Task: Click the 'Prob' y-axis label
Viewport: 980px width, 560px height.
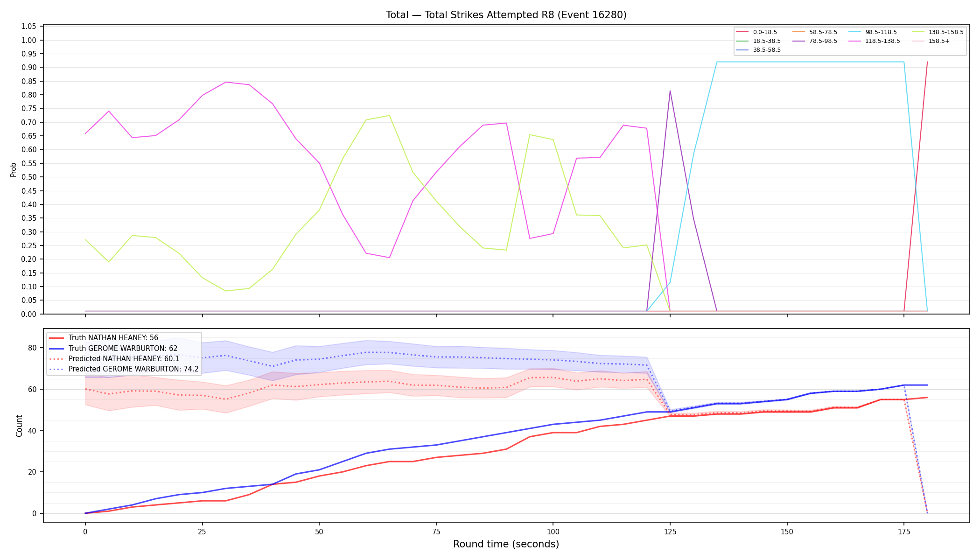Action: click(x=14, y=169)
